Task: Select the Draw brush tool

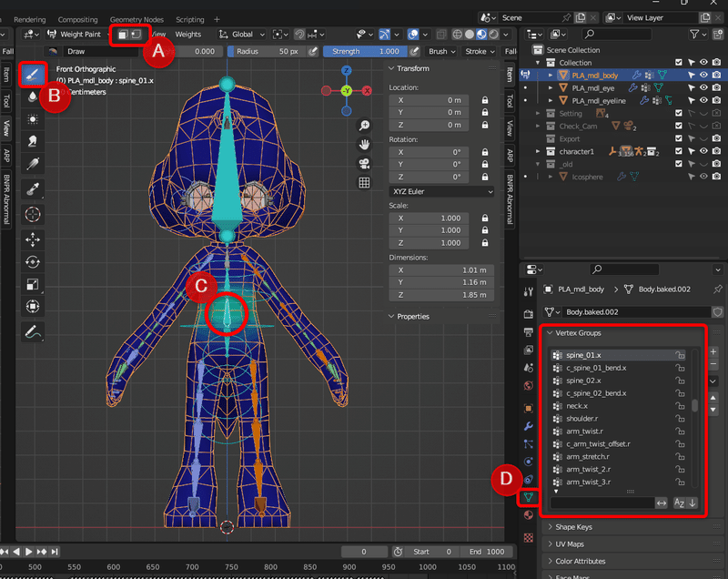Action: pos(33,75)
